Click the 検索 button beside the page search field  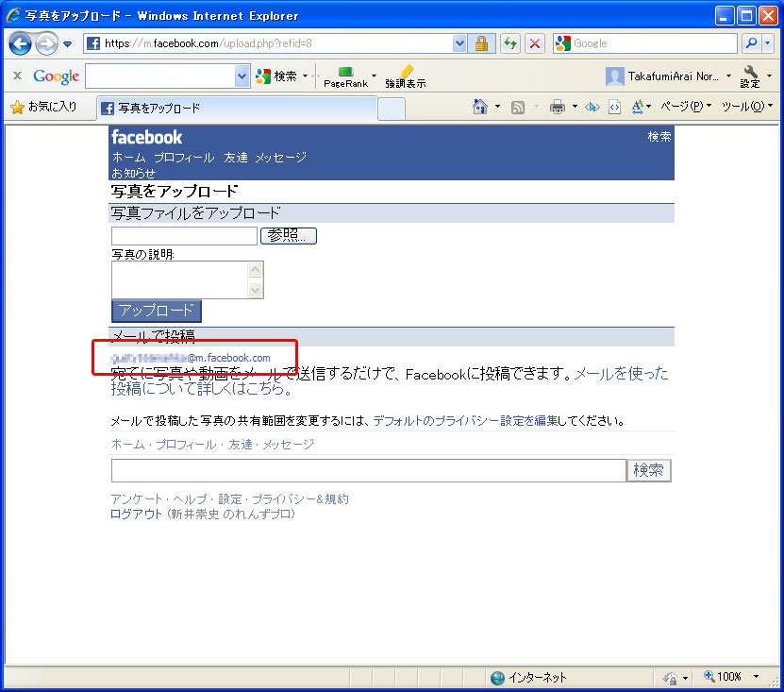tap(648, 470)
